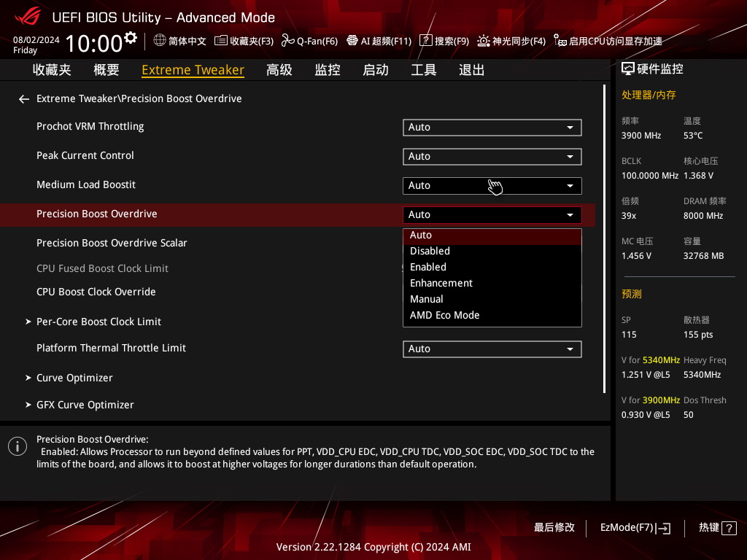Open Q-Fan(F6) fan icon
Screen dimensions: 747x560
pos(287,41)
